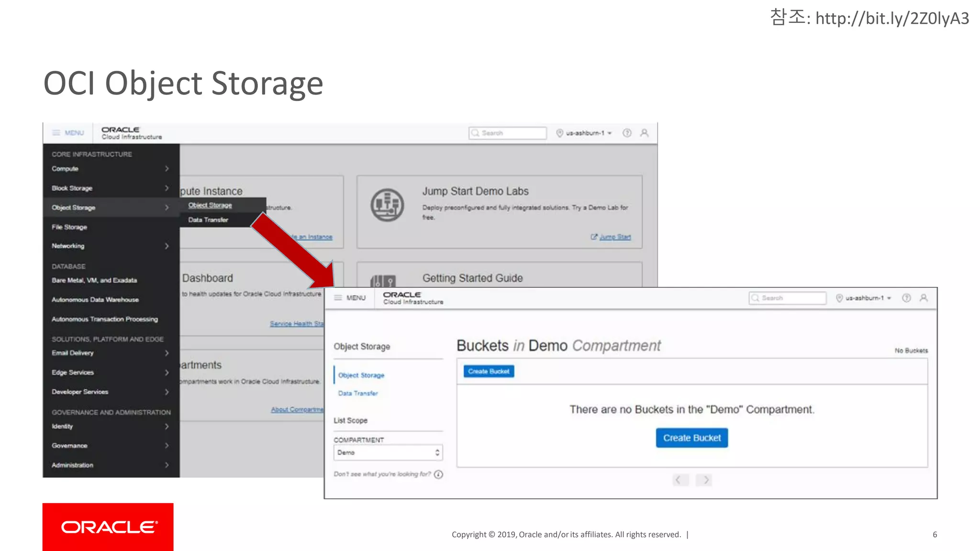Expand the Email Delivery menu chevron

(167, 353)
